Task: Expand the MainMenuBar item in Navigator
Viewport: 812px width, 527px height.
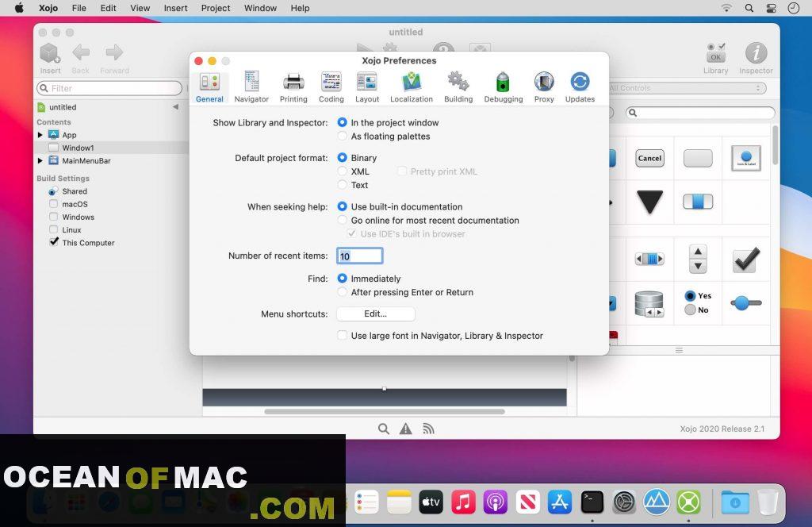Action: click(40, 160)
